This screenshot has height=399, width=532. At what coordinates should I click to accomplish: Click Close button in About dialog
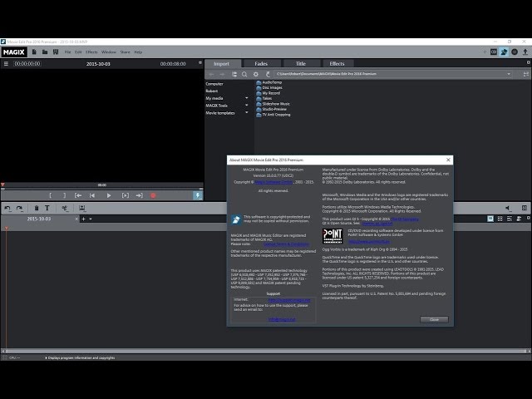(x=434, y=319)
